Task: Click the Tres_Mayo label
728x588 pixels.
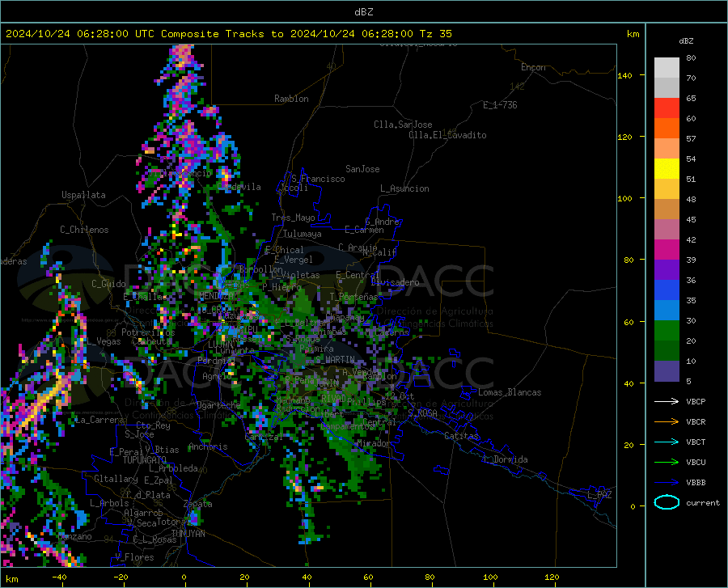Action: pos(294,218)
